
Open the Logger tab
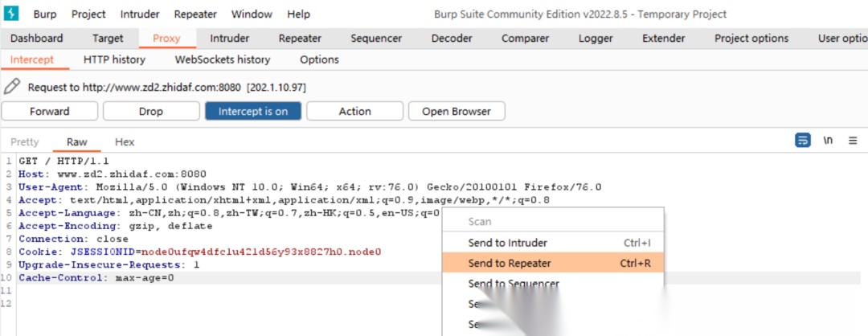596,39
